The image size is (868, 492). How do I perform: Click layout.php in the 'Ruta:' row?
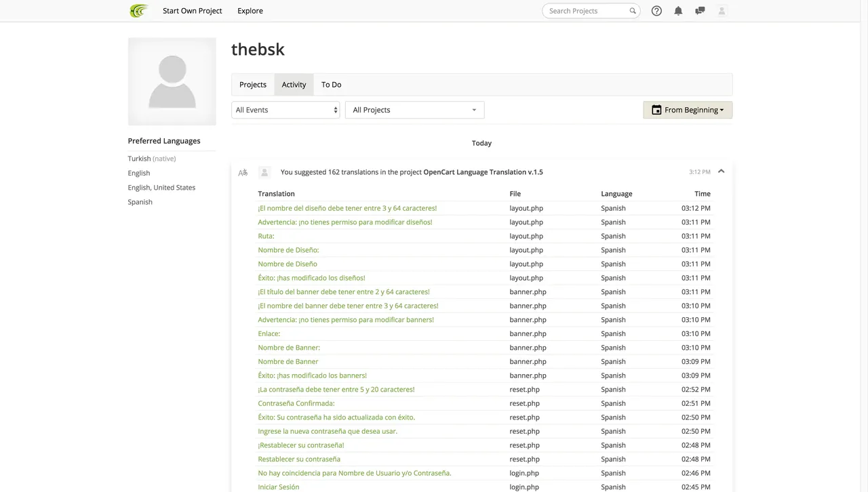[526, 236]
